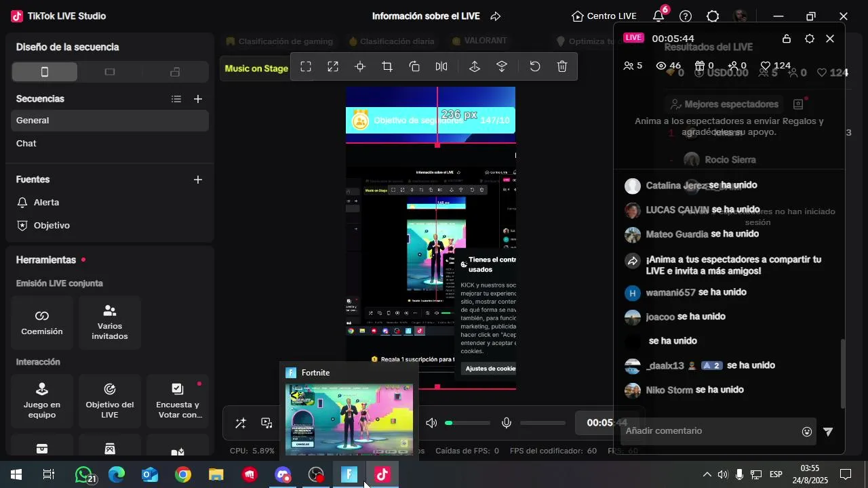Share the LIVE information using the arrow icon
Image resolution: width=868 pixels, height=488 pixels.
tap(496, 16)
